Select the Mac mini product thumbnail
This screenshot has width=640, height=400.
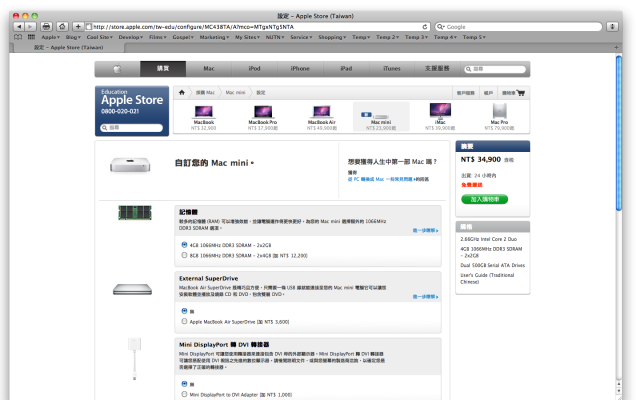(x=381, y=117)
